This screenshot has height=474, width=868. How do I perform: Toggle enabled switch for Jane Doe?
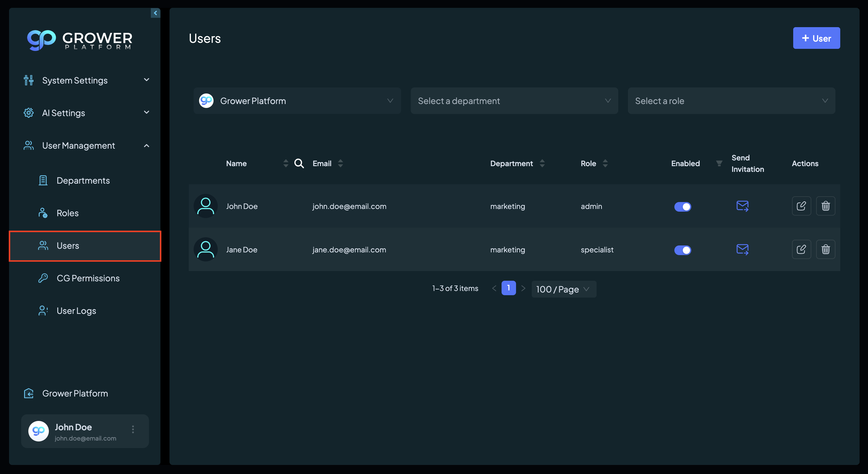click(x=683, y=250)
